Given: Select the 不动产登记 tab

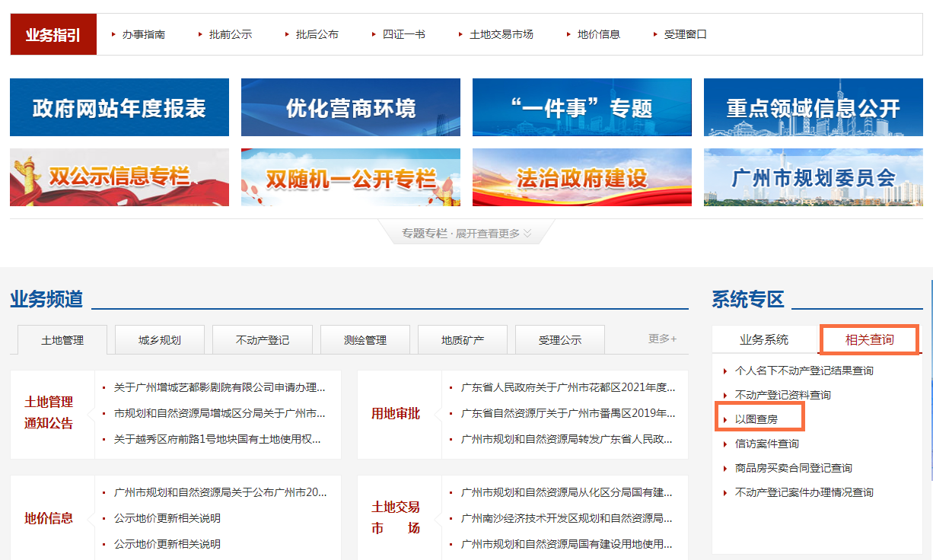Looking at the screenshot, I should pos(263,340).
